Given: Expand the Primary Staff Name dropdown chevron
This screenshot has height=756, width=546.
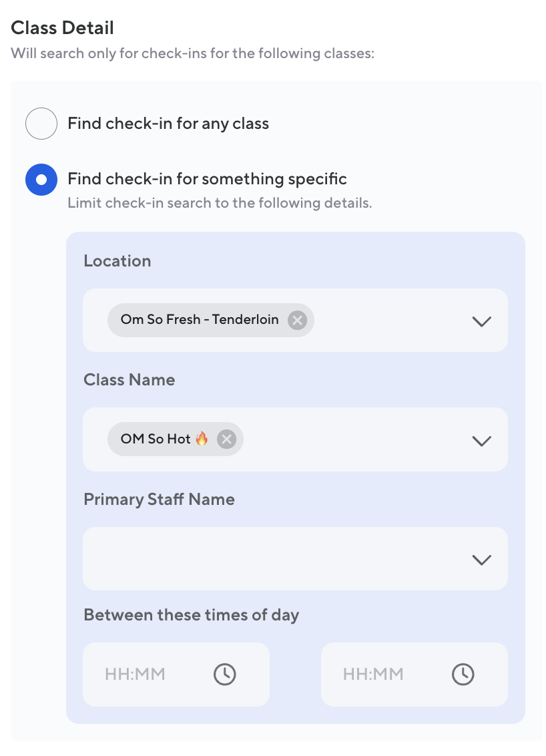Looking at the screenshot, I should 481,560.
